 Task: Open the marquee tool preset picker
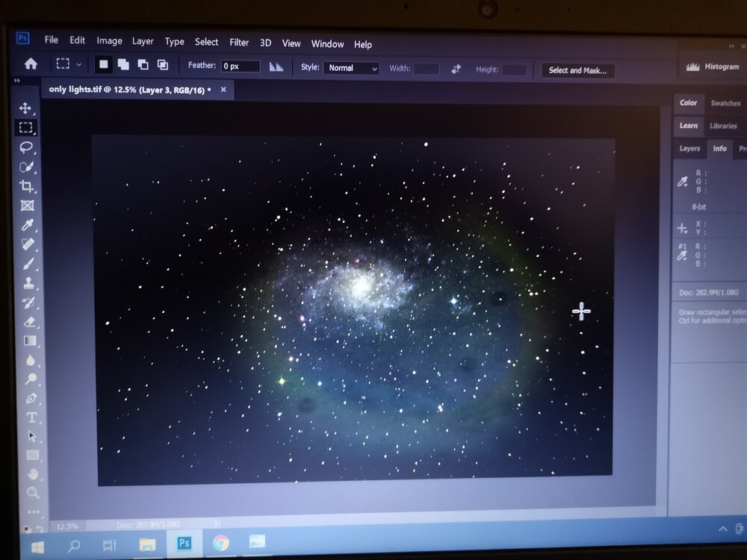pos(69,65)
